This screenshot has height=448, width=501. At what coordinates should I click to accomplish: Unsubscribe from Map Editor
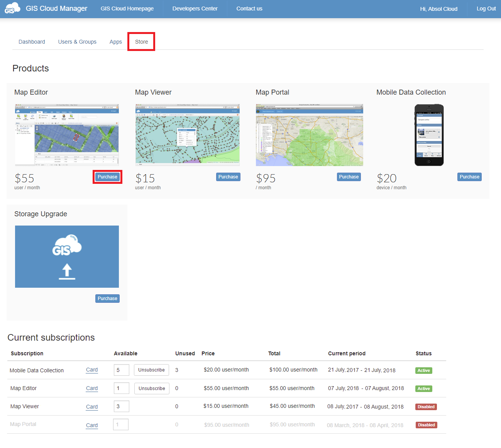pyautogui.click(x=152, y=388)
